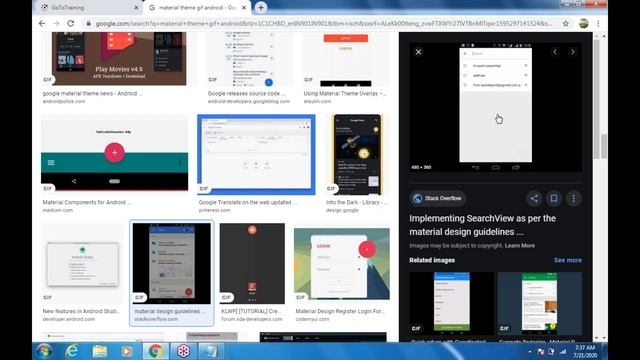This screenshot has height=360, width=640.
Task: Select the material theme gif android tab
Action: click(x=197, y=8)
